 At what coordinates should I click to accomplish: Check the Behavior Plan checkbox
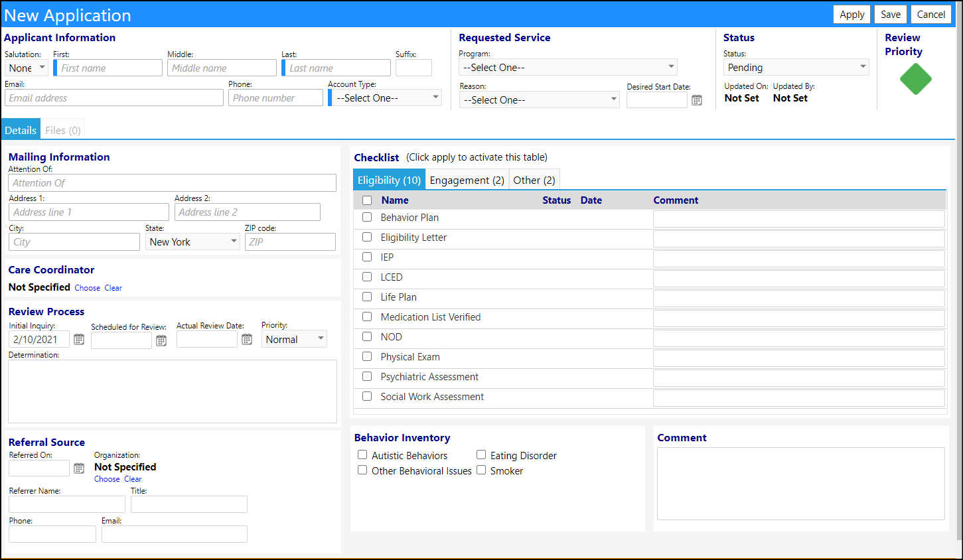click(x=367, y=217)
